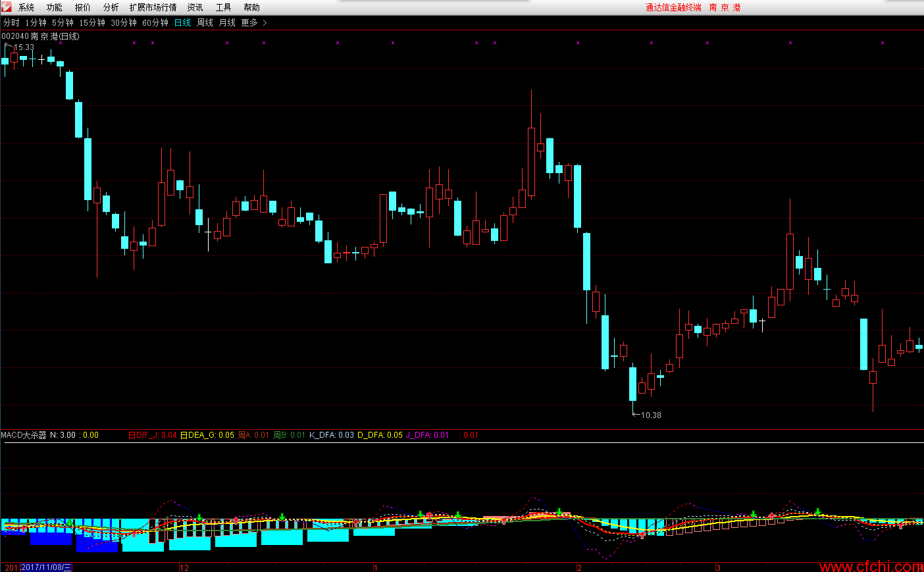Switch to the 月线 period

pos(227,22)
